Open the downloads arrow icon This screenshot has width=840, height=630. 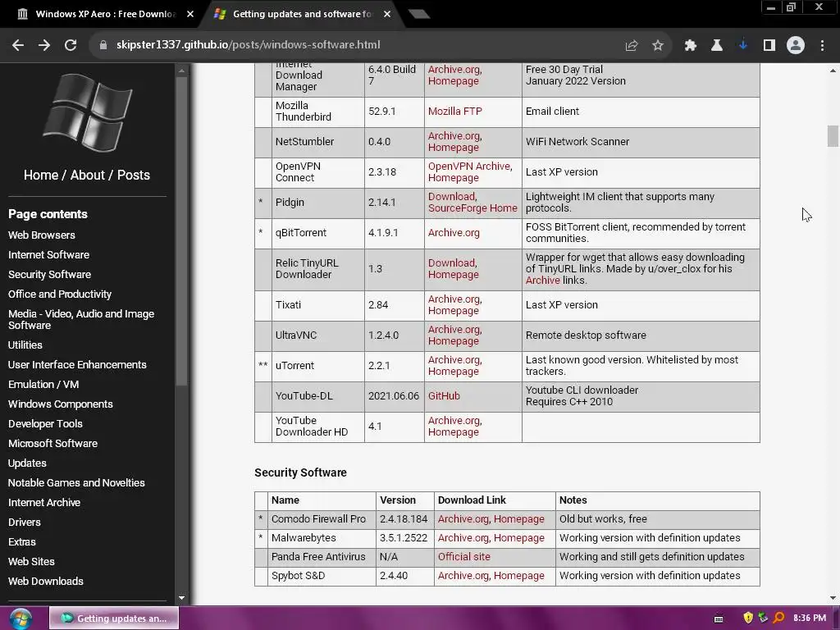click(x=743, y=46)
